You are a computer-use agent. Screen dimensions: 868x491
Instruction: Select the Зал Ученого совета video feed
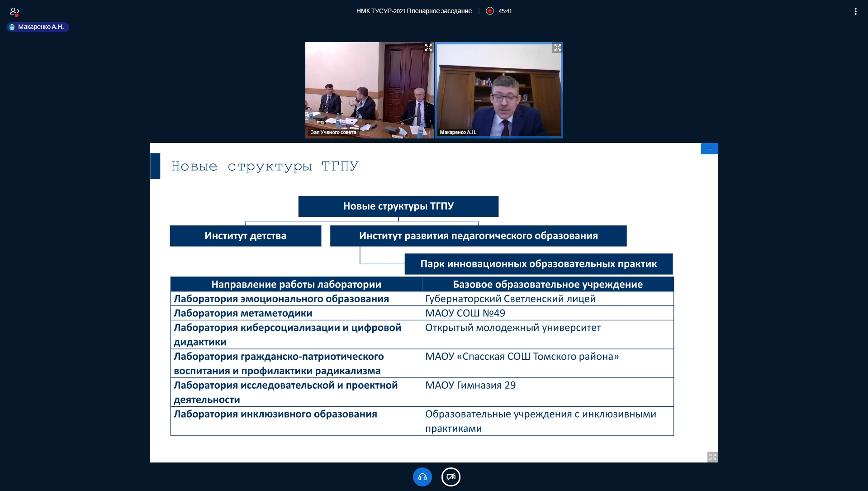tap(369, 91)
